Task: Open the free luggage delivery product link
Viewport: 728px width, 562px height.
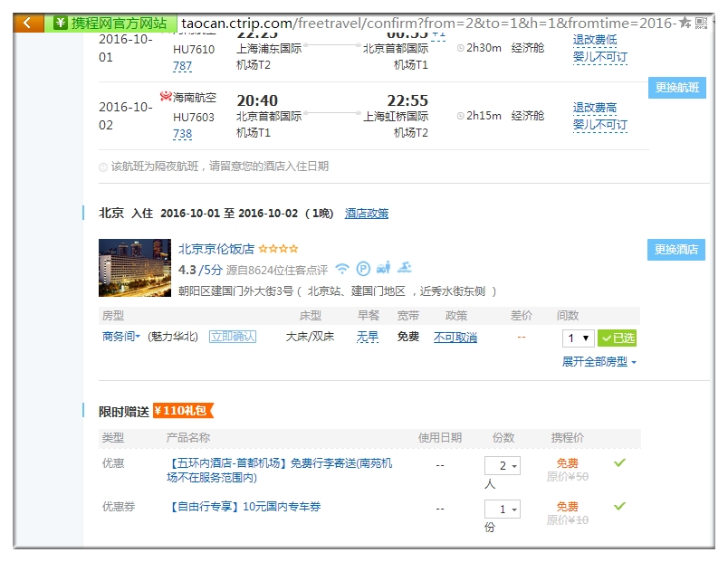Action: click(280, 470)
